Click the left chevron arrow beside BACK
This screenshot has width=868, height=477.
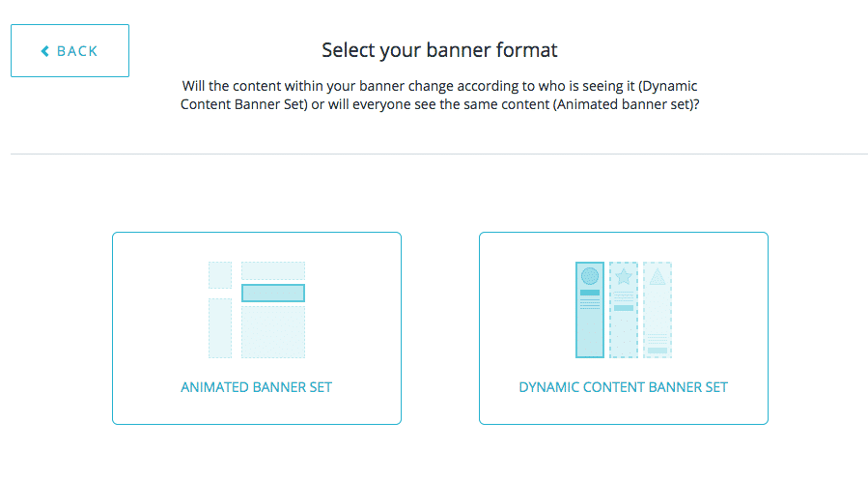[x=44, y=51]
